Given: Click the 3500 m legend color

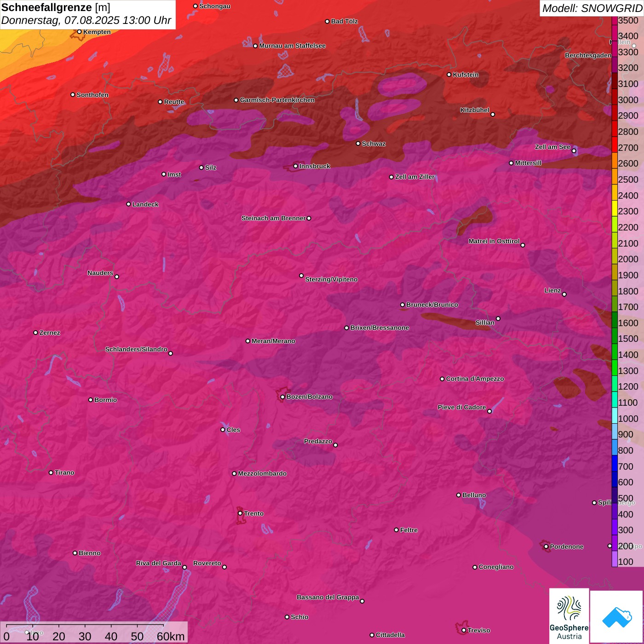Looking at the screenshot, I should coord(615,20).
